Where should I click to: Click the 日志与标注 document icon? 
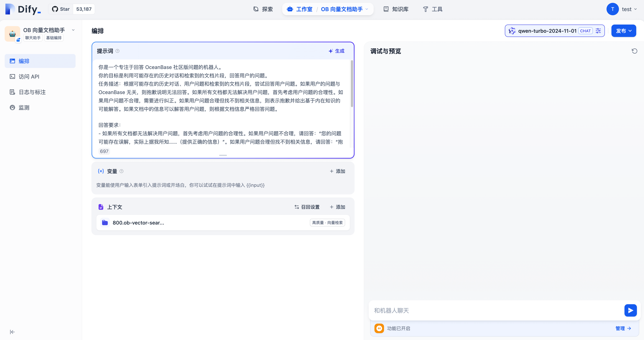click(12, 92)
